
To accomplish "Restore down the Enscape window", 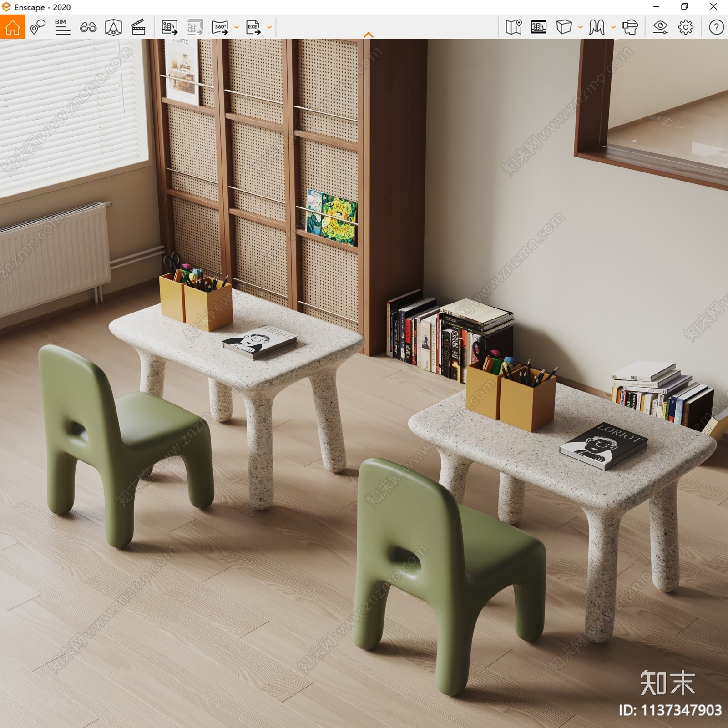I will [684, 7].
